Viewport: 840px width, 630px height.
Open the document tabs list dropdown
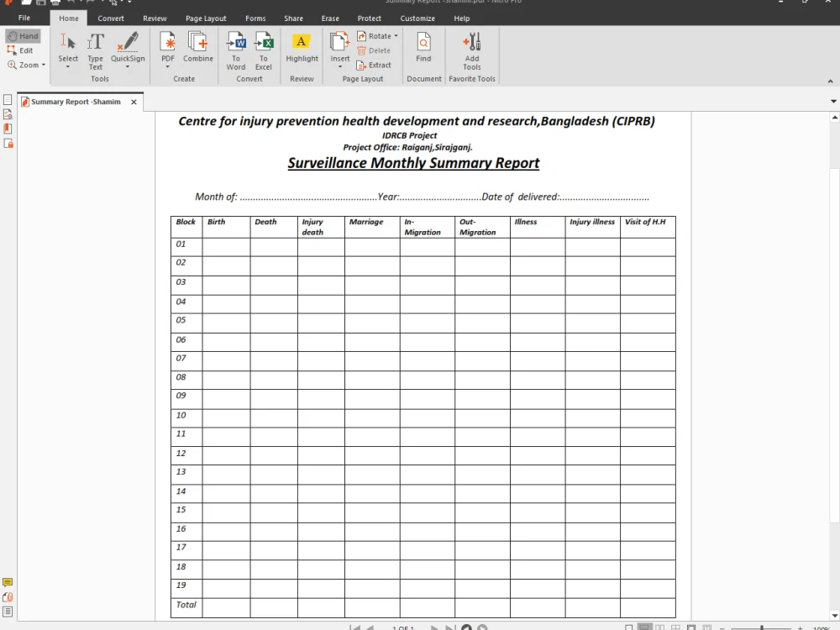[833, 102]
